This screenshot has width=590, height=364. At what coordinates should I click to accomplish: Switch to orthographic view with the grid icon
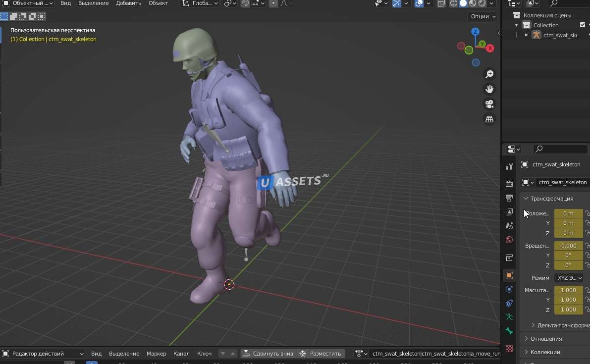489,119
